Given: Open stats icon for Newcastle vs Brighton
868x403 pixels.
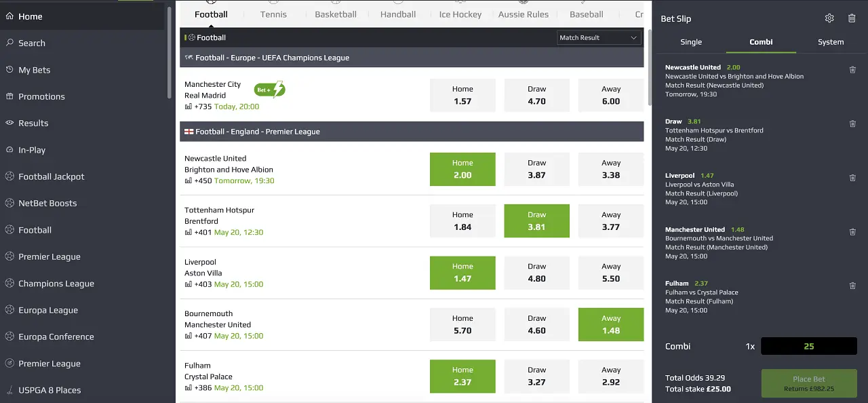Looking at the screenshot, I should point(188,180).
